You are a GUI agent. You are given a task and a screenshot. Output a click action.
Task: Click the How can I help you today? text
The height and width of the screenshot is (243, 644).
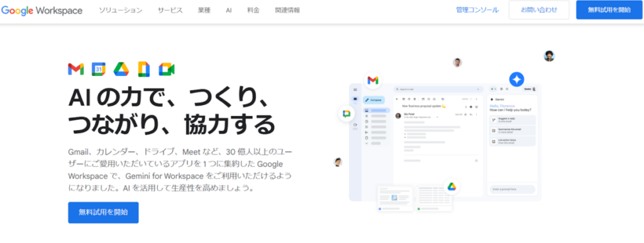[510, 110]
